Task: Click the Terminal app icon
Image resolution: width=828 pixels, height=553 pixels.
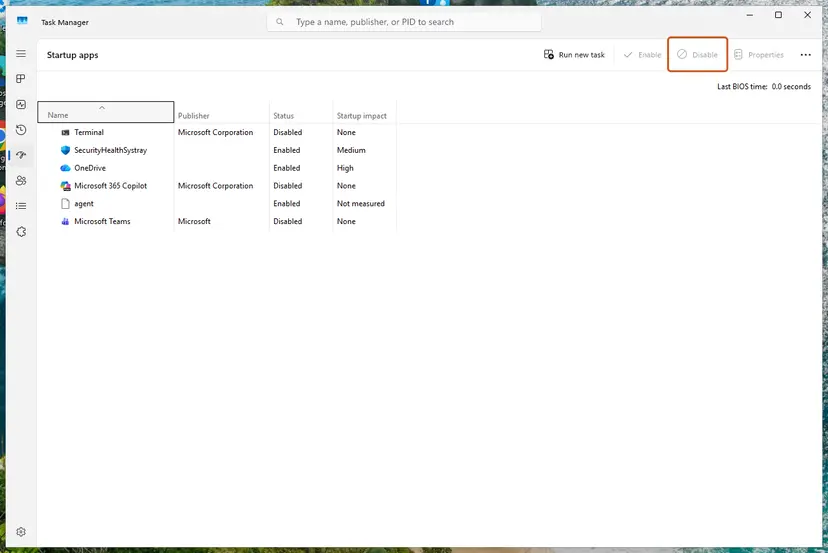Action: click(65, 133)
